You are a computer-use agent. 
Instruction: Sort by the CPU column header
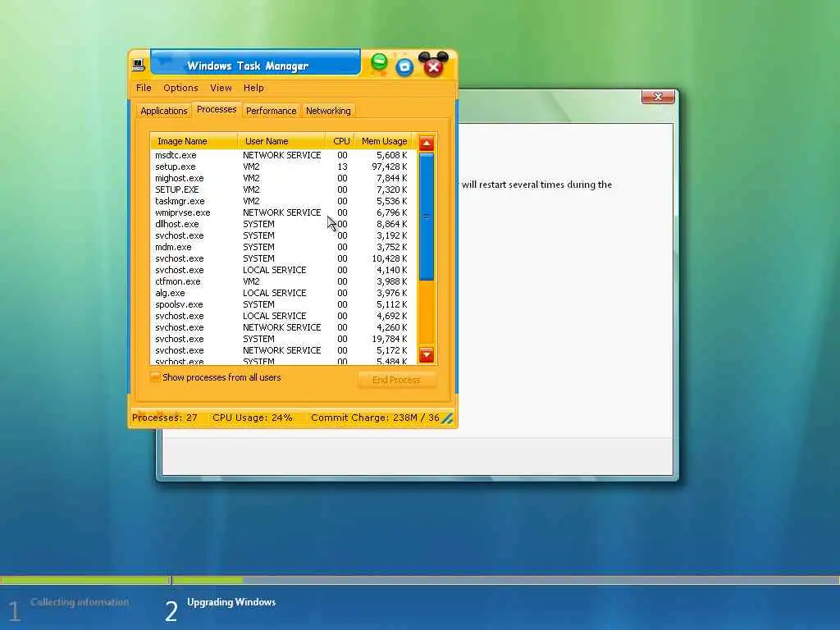click(340, 141)
